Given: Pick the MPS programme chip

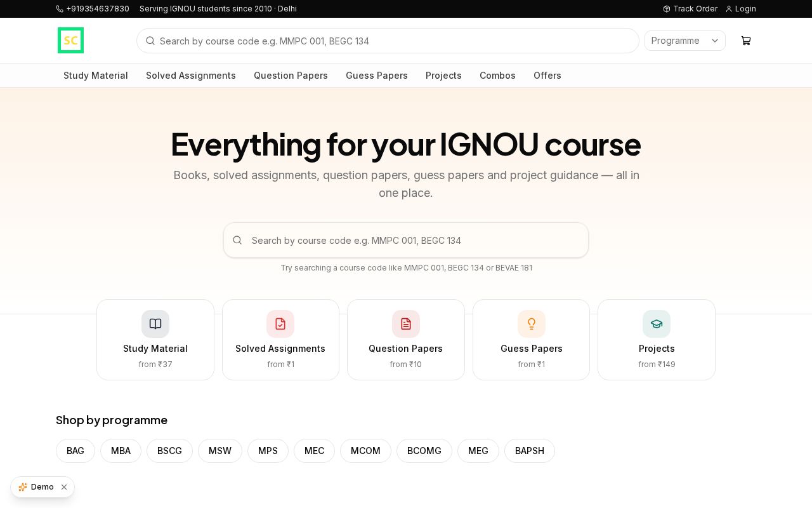Looking at the screenshot, I should [268, 451].
